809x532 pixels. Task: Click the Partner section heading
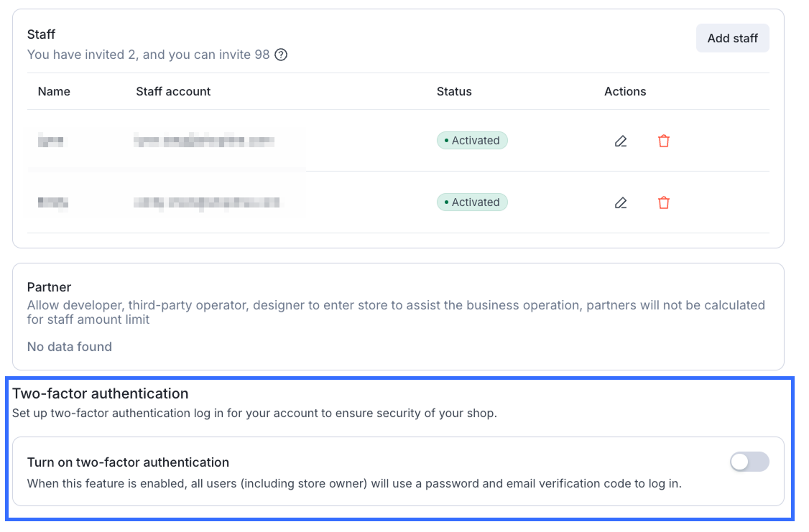[50, 288]
